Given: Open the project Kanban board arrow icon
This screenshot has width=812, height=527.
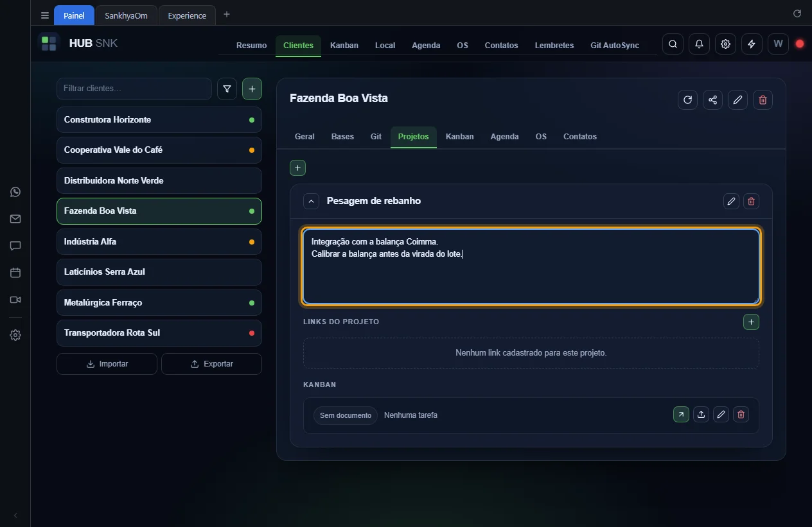Looking at the screenshot, I should click(681, 415).
